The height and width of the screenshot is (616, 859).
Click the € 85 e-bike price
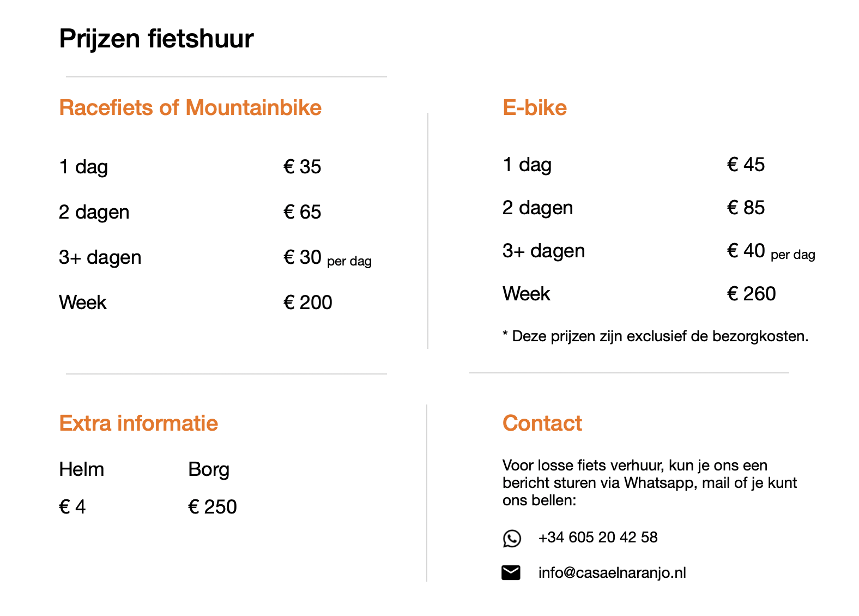click(x=746, y=208)
